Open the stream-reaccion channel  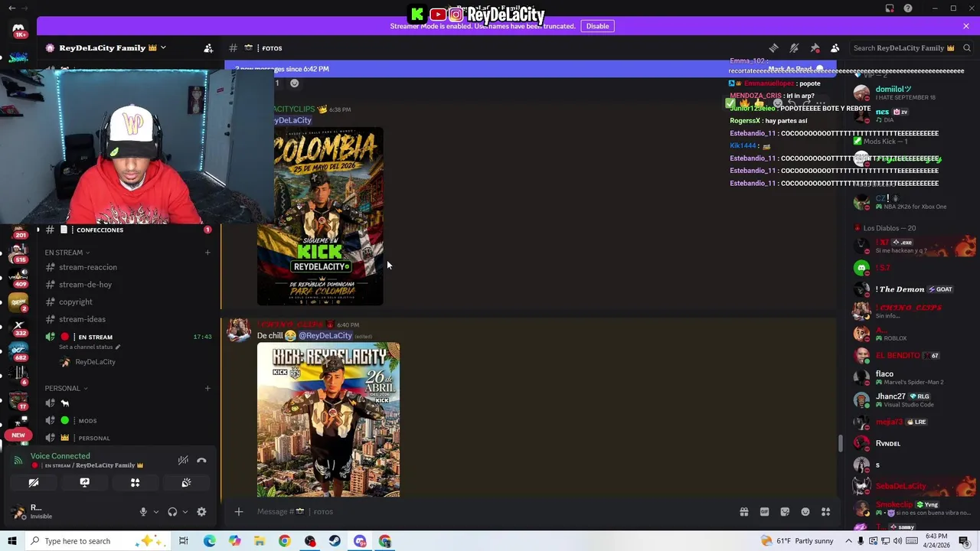pos(87,267)
